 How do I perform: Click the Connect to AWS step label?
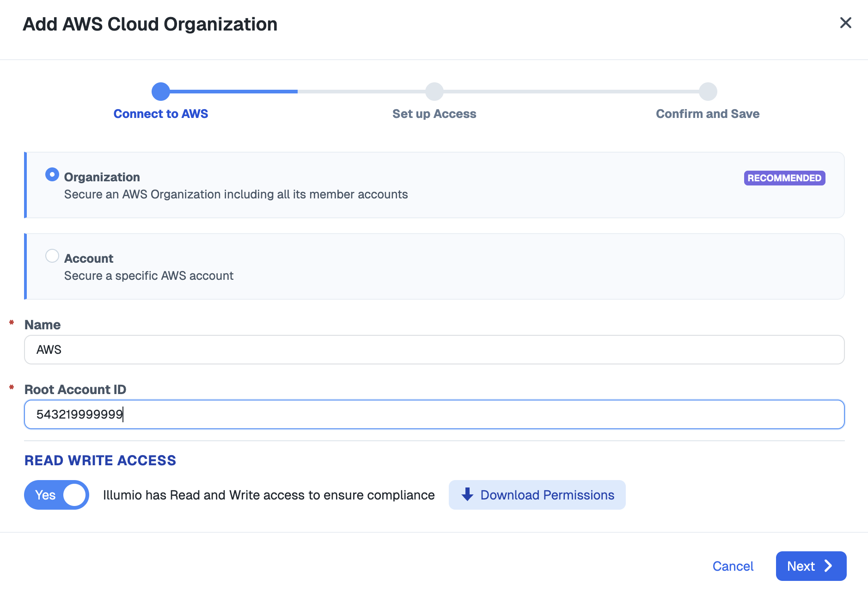pyautogui.click(x=161, y=114)
